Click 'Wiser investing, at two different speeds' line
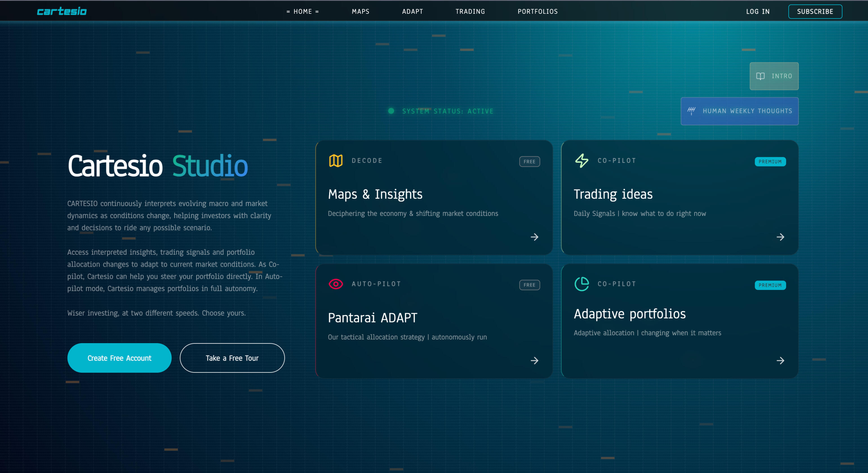The image size is (868, 473). pyautogui.click(x=156, y=313)
